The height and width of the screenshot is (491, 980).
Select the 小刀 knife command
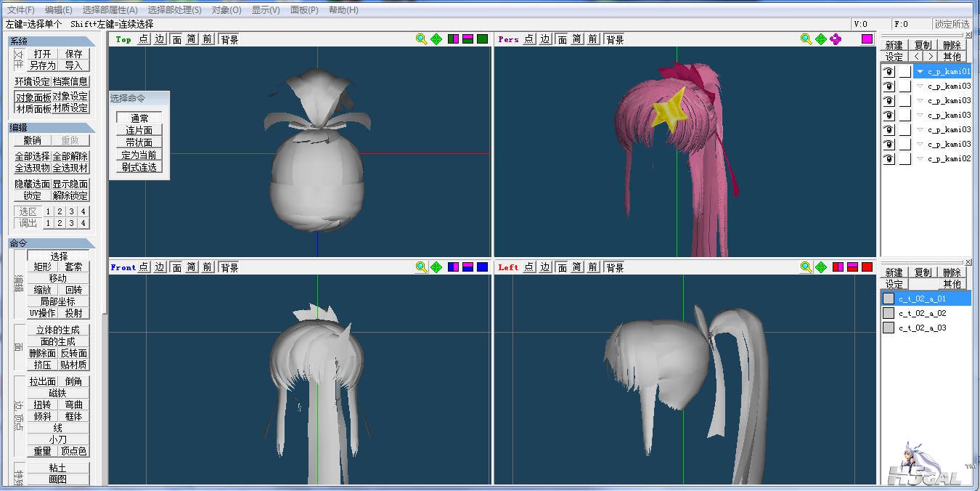coord(58,439)
